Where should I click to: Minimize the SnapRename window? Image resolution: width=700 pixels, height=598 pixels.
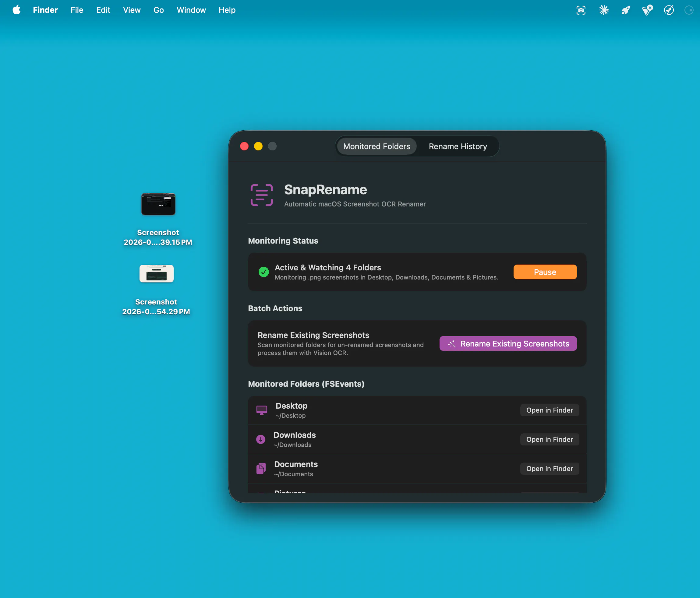click(x=258, y=146)
